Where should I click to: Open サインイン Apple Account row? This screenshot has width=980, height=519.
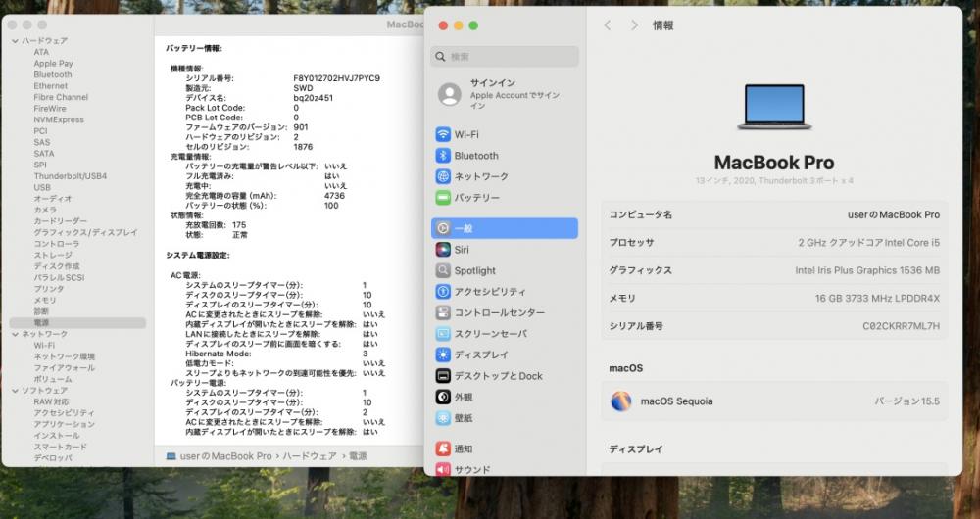tap(505, 94)
